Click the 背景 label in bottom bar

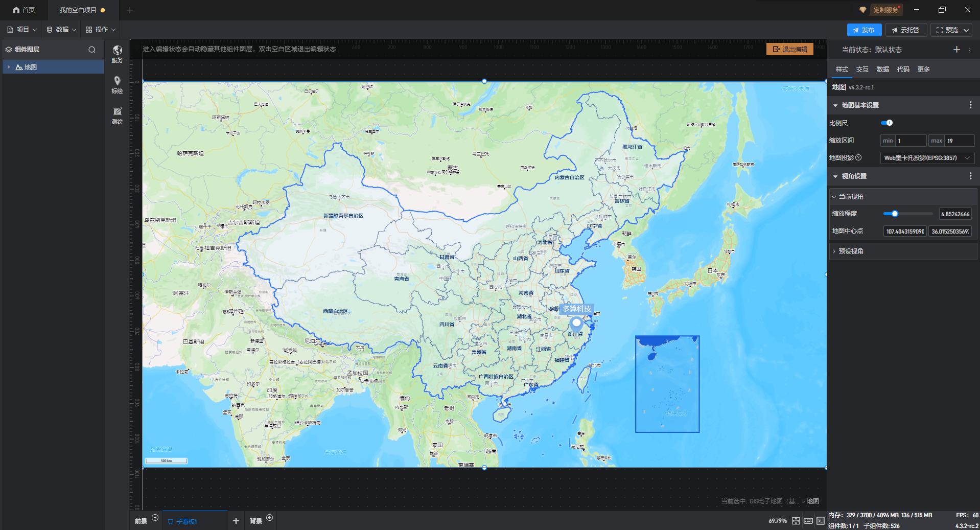255,521
